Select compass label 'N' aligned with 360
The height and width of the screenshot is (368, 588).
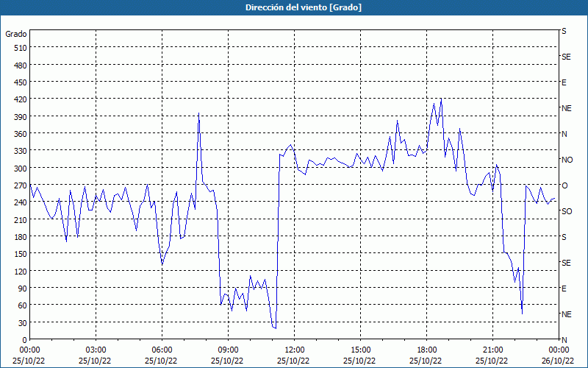[x=564, y=134]
